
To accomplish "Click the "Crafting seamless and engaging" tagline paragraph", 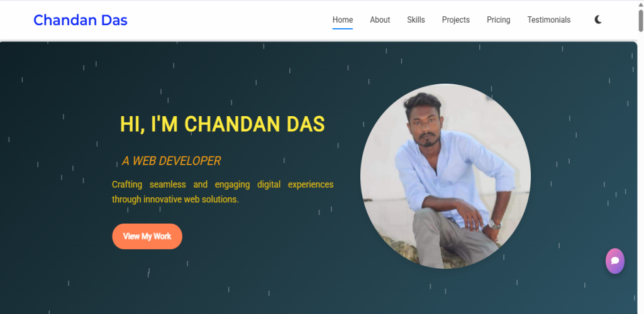I will tap(223, 192).
